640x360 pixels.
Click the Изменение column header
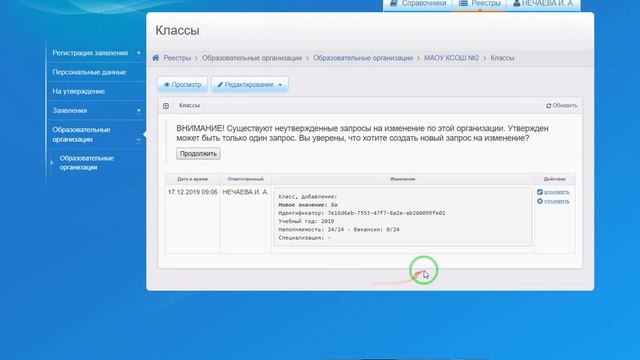coord(402,179)
